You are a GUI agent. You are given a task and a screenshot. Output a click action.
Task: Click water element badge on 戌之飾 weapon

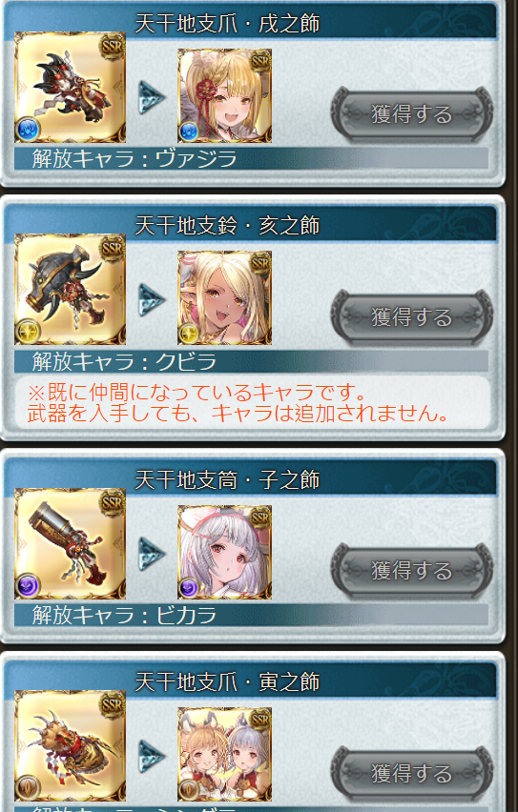click(28, 129)
